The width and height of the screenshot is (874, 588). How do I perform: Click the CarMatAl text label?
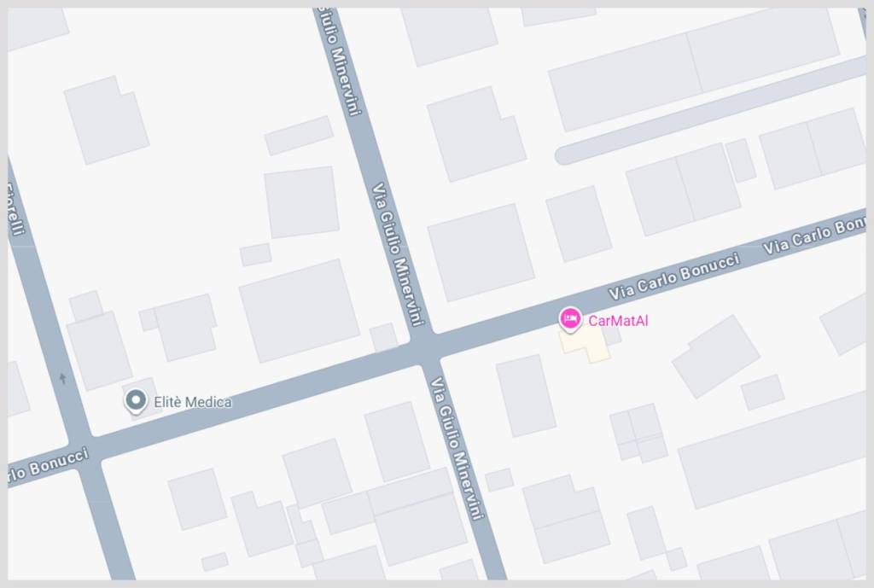[618, 321]
